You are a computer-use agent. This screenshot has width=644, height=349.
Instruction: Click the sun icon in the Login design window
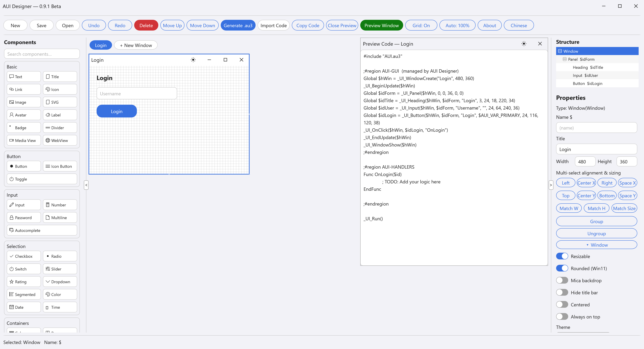click(x=193, y=60)
